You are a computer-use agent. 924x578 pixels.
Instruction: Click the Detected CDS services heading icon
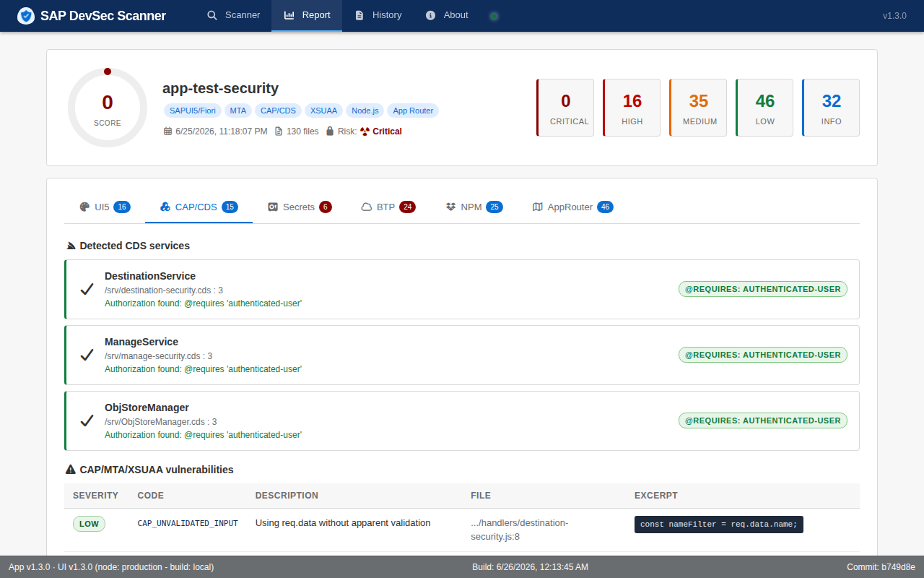click(71, 246)
